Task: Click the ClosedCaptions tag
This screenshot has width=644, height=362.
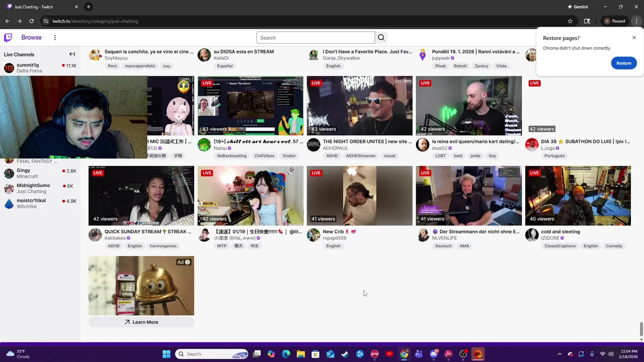Action: [x=560, y=246]
